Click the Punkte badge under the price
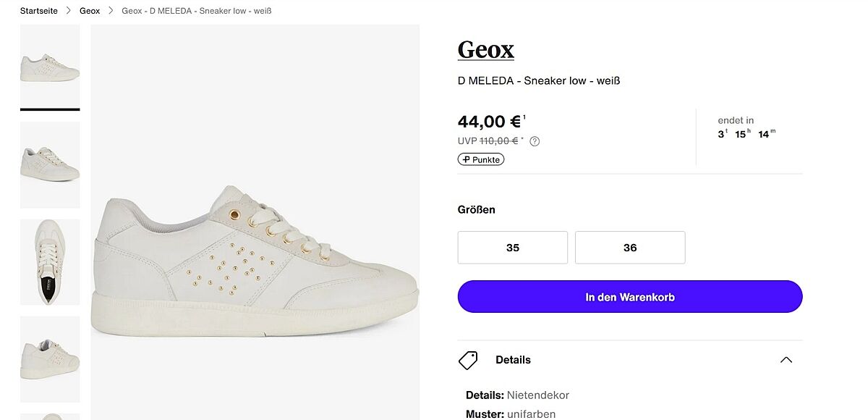The image size is (868, 420). click(x=481, y=159)
